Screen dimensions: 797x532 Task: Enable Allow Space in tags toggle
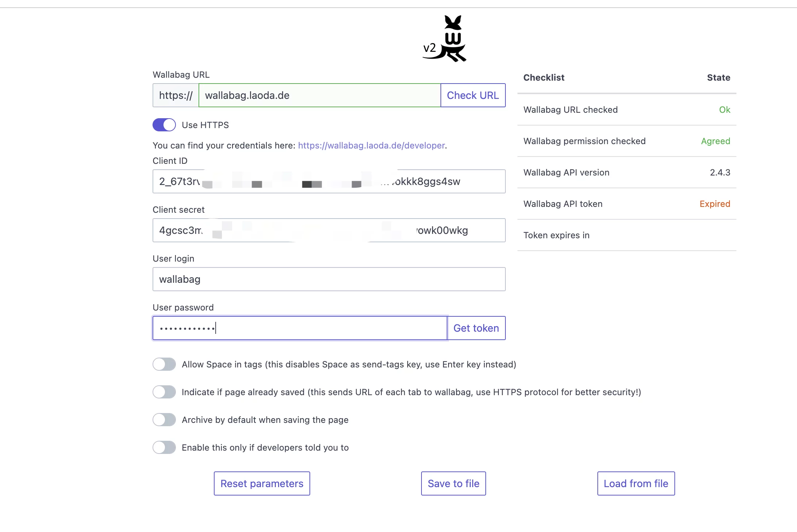[164, 364]
